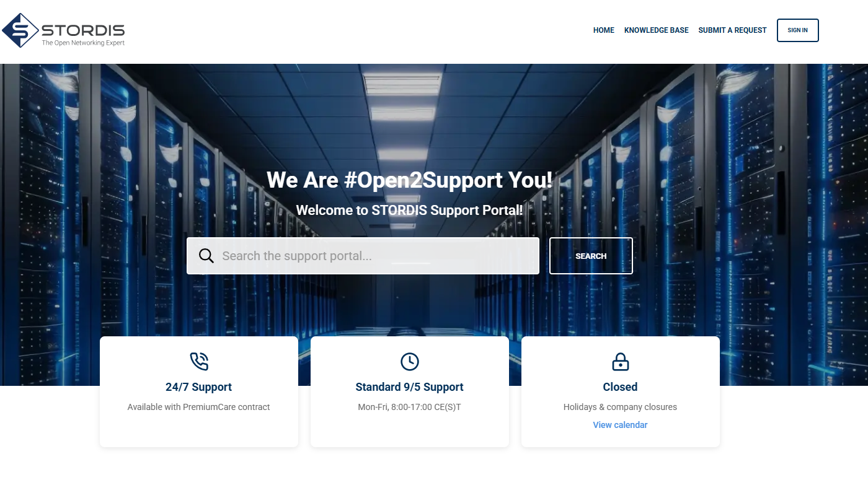
Task: Select the '24/7 Support' heading
Action: pyautogui.click(x=198, y=387)
